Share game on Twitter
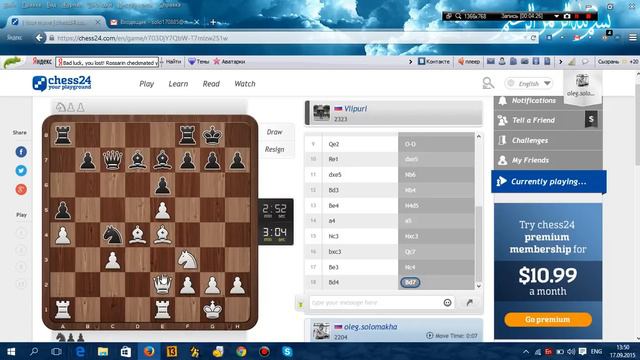The height and width of the screenshot is (360, 640). tap(21, 171)
